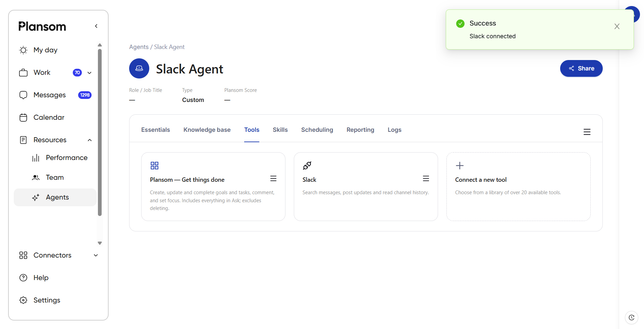Expand the Work menu chevron
The image size is (644, 329).
coord(90,73)
